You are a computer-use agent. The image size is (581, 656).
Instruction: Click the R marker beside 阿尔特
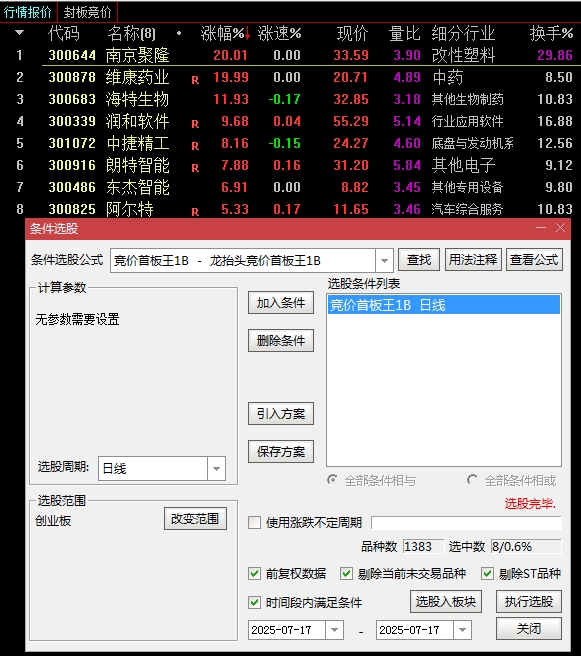coord(195,212)
